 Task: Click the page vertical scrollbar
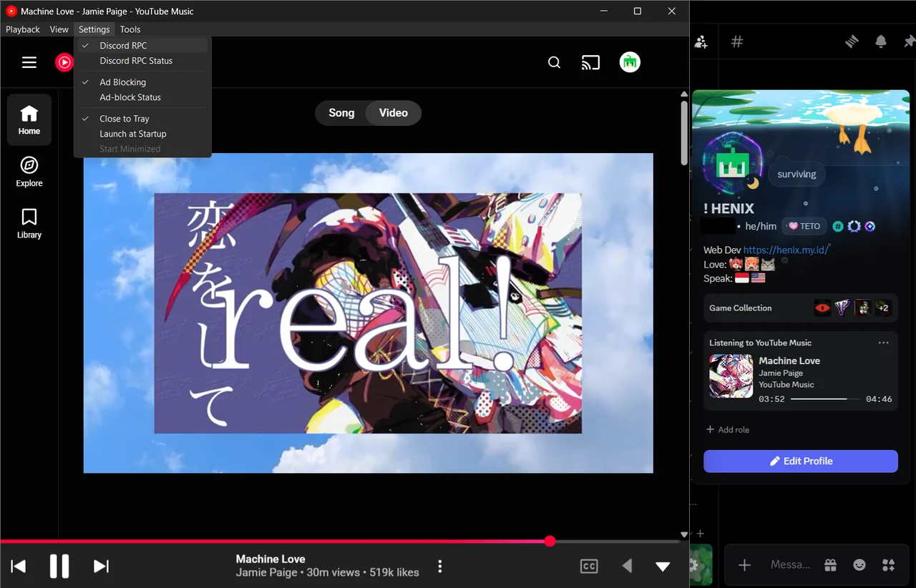[x=684, y=132]
